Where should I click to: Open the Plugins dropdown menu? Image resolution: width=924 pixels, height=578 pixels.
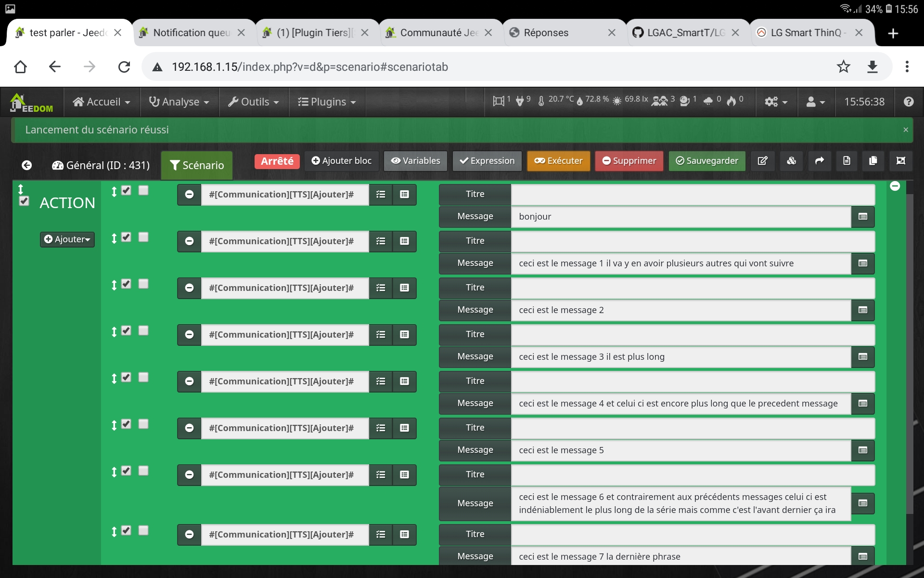point(327,102)
